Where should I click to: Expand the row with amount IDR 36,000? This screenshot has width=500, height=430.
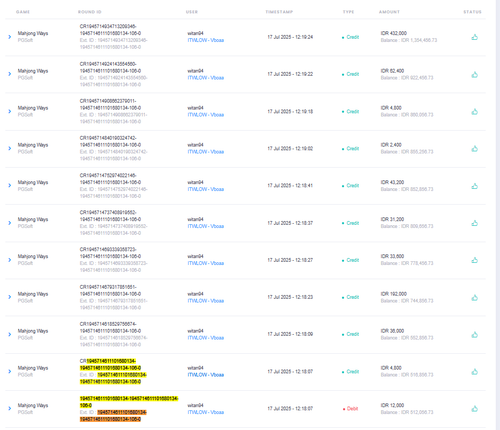coord(10,334)
